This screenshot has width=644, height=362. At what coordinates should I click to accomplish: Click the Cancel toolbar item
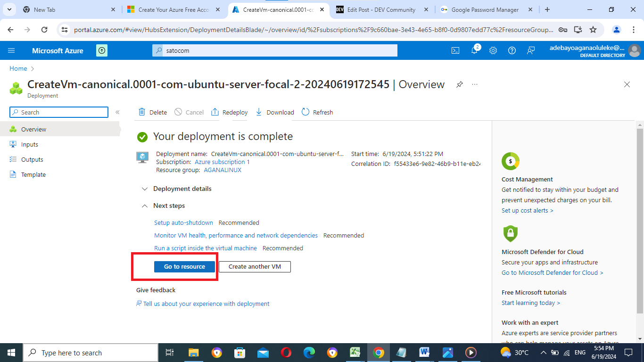coord(189,112)
